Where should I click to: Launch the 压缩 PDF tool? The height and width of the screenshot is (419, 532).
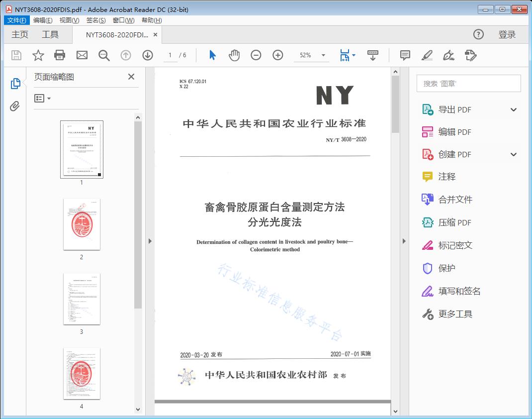coord(454,222)
